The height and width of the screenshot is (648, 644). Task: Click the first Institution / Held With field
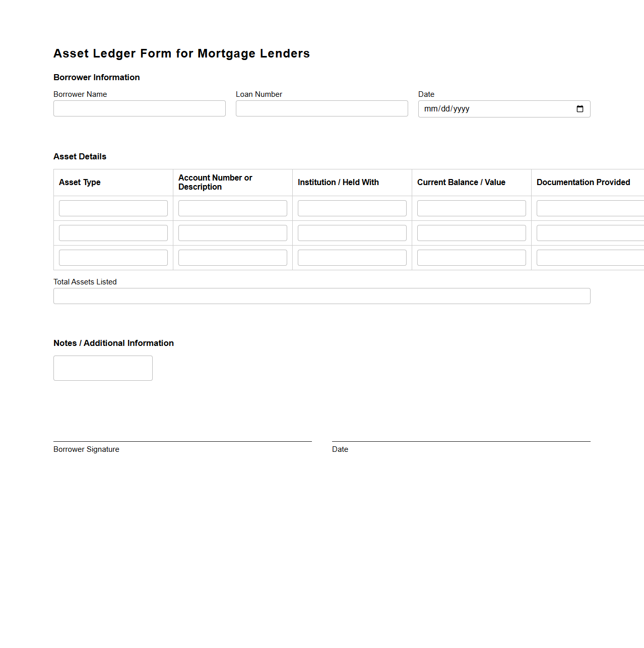click(x=352, y=208)
